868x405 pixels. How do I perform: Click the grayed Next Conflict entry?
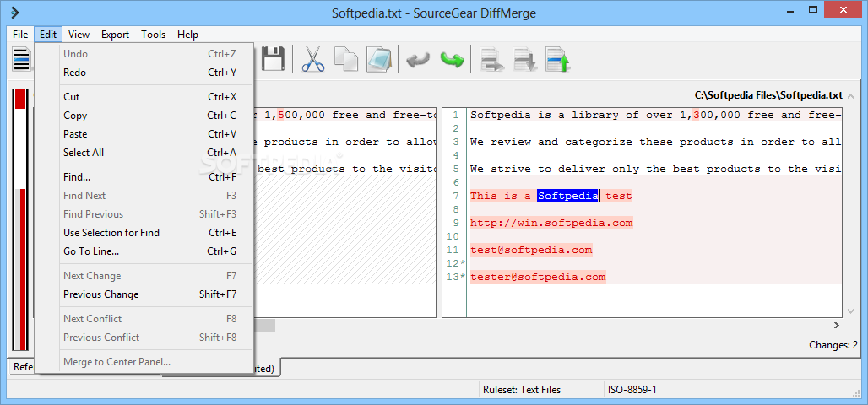(144, 319)
